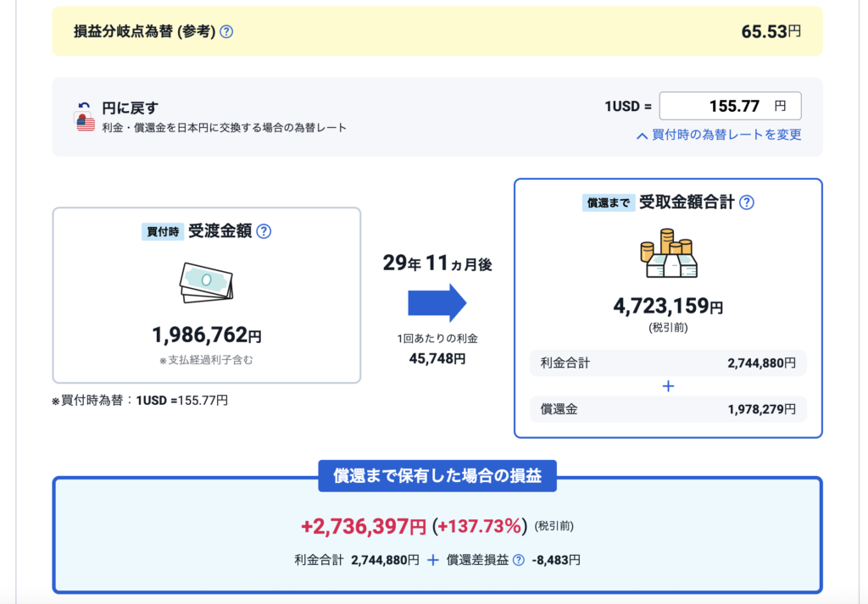
Task: Select the 利金合計 row showing 2,744,880円
Action: click(668, 363)
